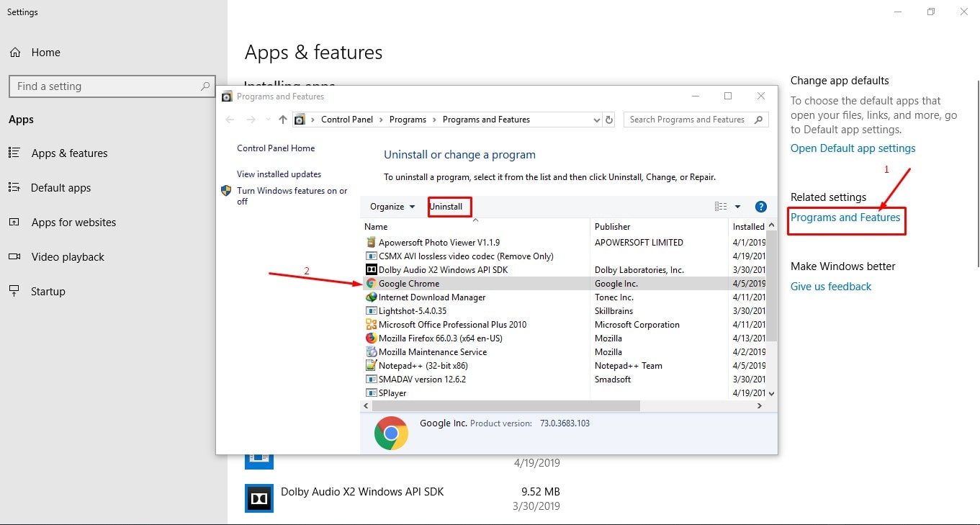Click the search magnifier in Find a setting
This screenshot has height=525, width=980.
(205, 86)
